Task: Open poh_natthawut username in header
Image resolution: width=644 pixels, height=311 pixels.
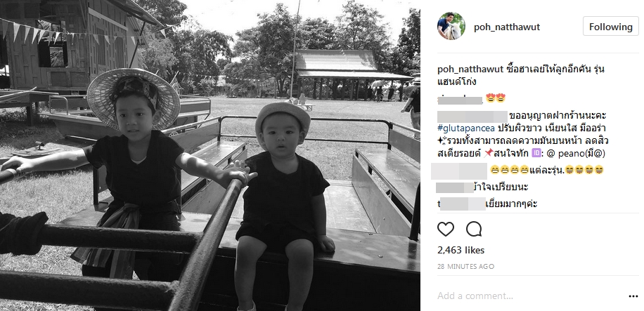Action: (x=507, y=27)
